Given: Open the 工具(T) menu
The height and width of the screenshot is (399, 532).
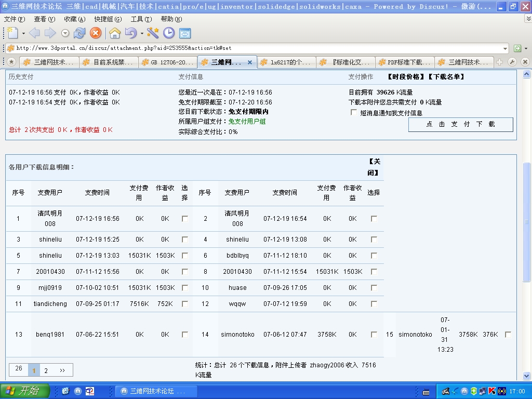Looking at the screenshot, I should [x=141, y=19].
